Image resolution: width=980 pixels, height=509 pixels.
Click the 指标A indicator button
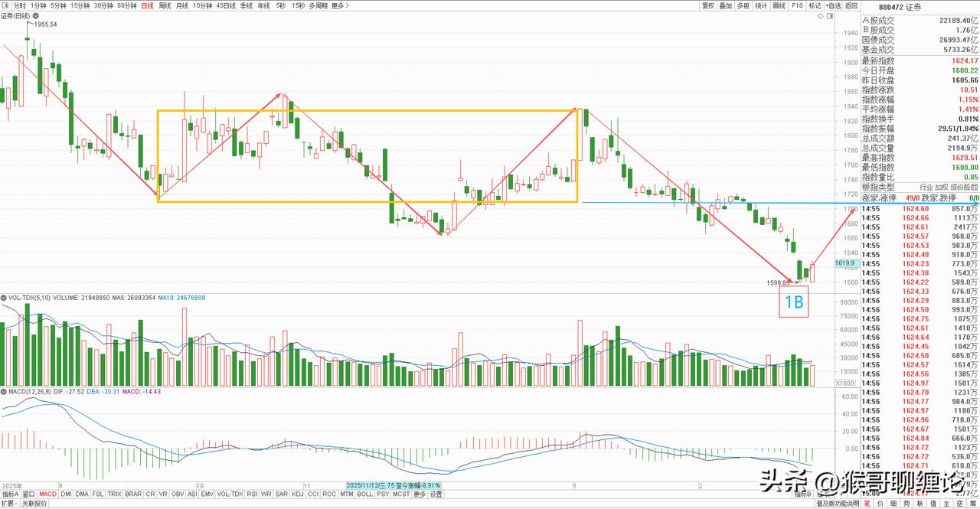click(x=10, y=494)
